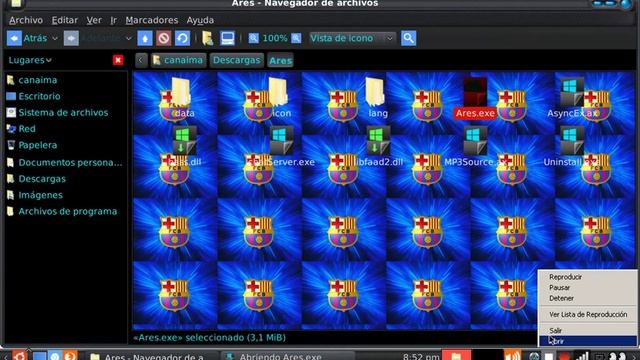640x360 pixels.
Task: Go up to the parent folder
Action: [x=145, y=38]
